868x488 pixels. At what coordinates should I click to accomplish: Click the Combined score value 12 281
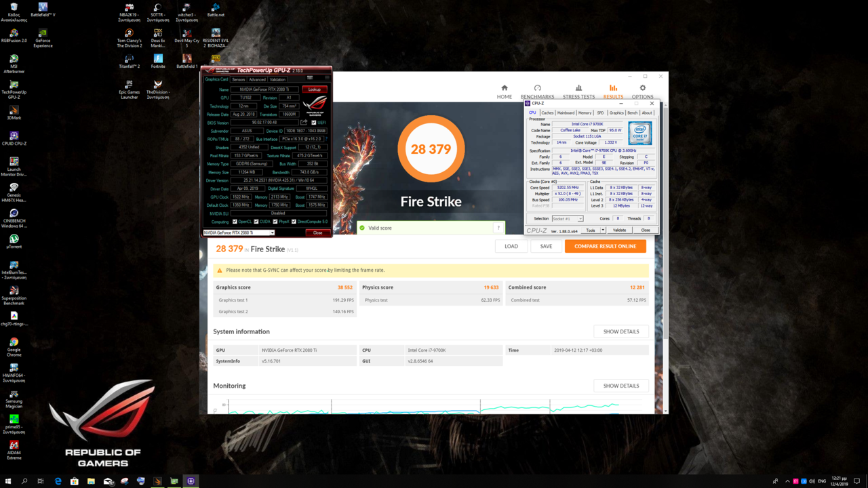(x=637, y=287)
